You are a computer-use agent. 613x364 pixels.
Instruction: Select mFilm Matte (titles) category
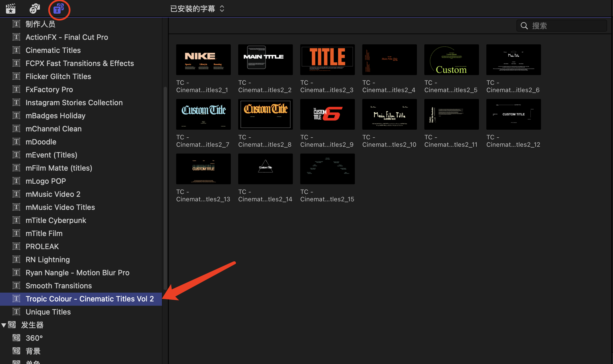coord(81,168)
